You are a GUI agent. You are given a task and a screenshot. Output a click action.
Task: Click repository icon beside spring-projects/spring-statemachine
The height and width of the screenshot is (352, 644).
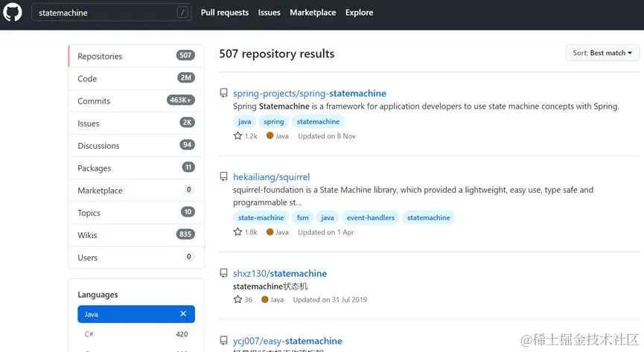223,94
